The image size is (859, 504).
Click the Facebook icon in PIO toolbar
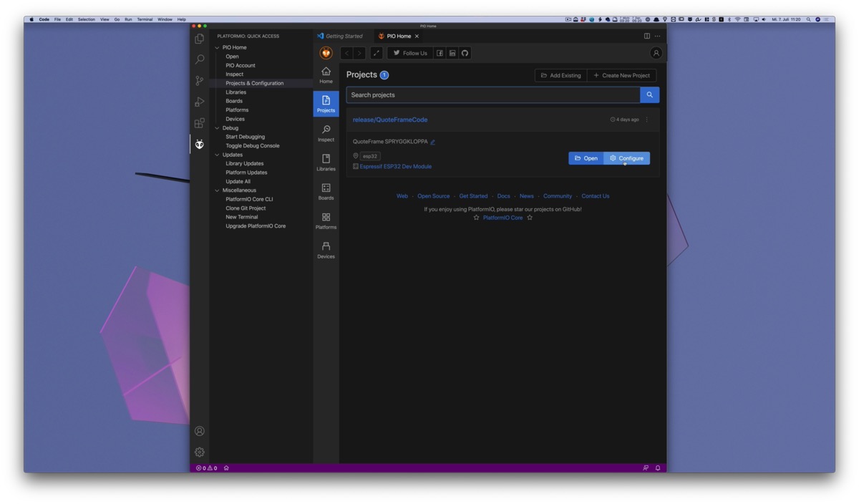point(440,53)
